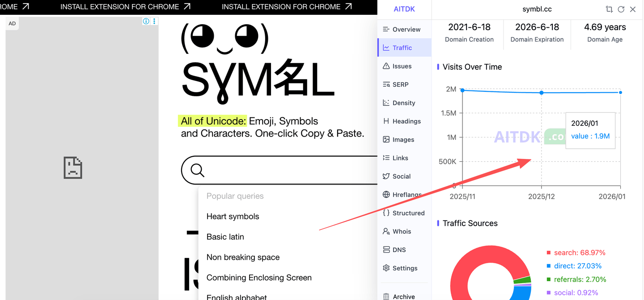Open the Issues warning icon item

[386, 66]
